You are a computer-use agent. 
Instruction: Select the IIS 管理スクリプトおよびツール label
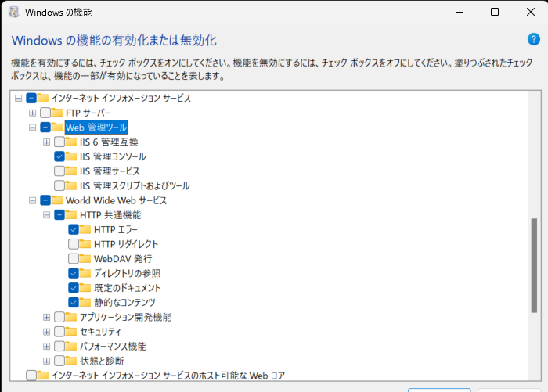point(135,185)
